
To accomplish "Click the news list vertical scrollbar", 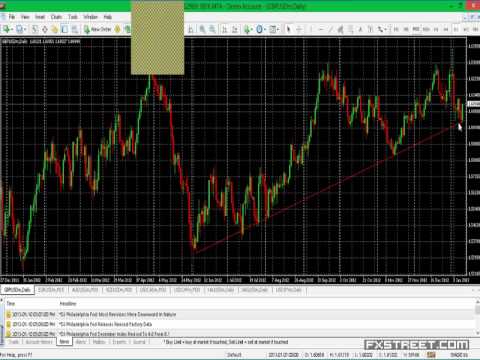I will coord(477,317).
